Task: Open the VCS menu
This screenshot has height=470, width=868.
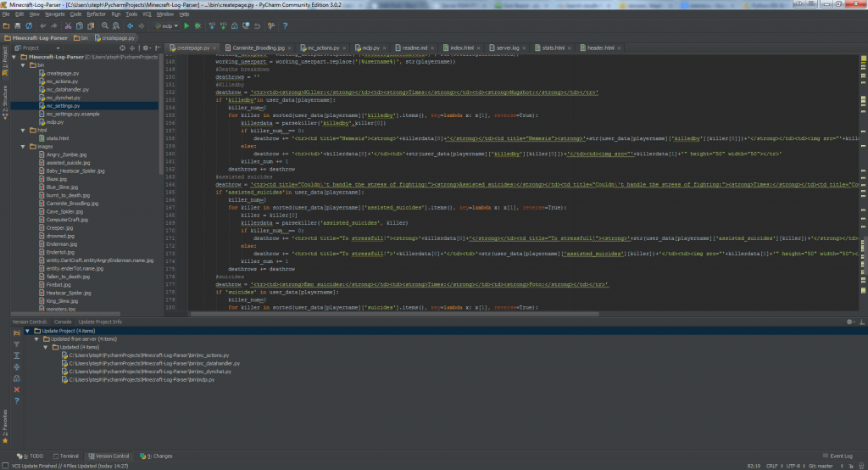Action: 146,14
